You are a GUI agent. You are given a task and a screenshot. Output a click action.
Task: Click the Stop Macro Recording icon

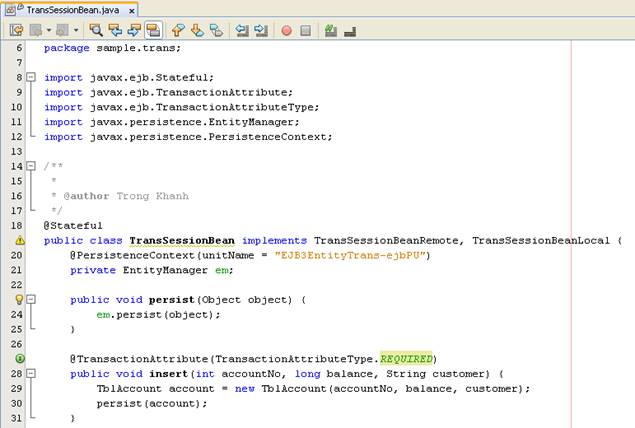tap(306, 30)
